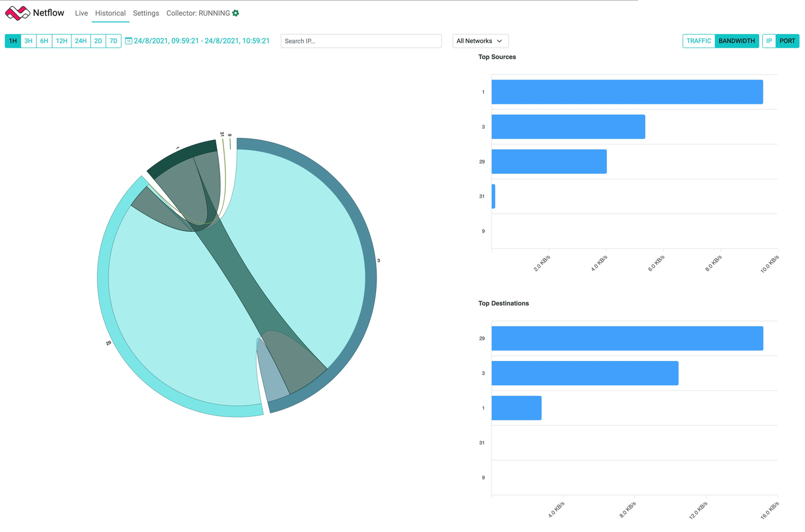Click the All Networks chevron arrow
The height and width of the screenshot is (532, 805).
coord(500,41)
